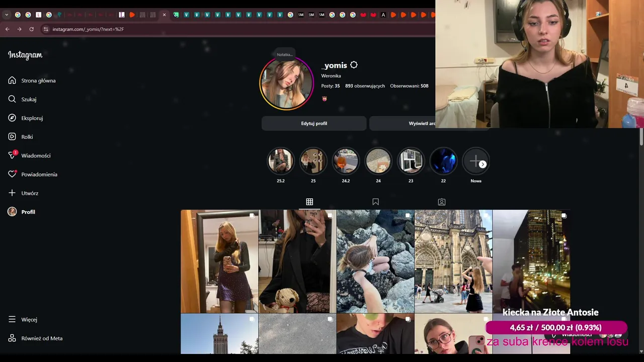Open cathedral post
This screenshot has height=362, width=644.
[453, 261]
